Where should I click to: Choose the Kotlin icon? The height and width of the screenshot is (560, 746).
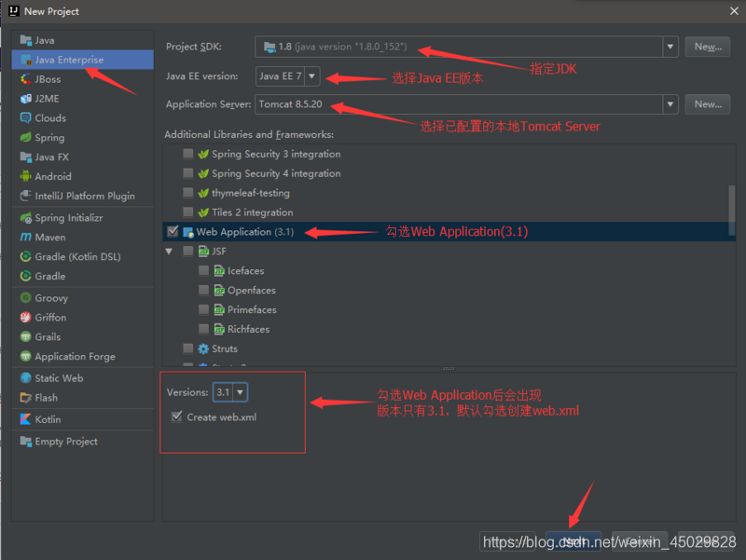coord(26,419)
